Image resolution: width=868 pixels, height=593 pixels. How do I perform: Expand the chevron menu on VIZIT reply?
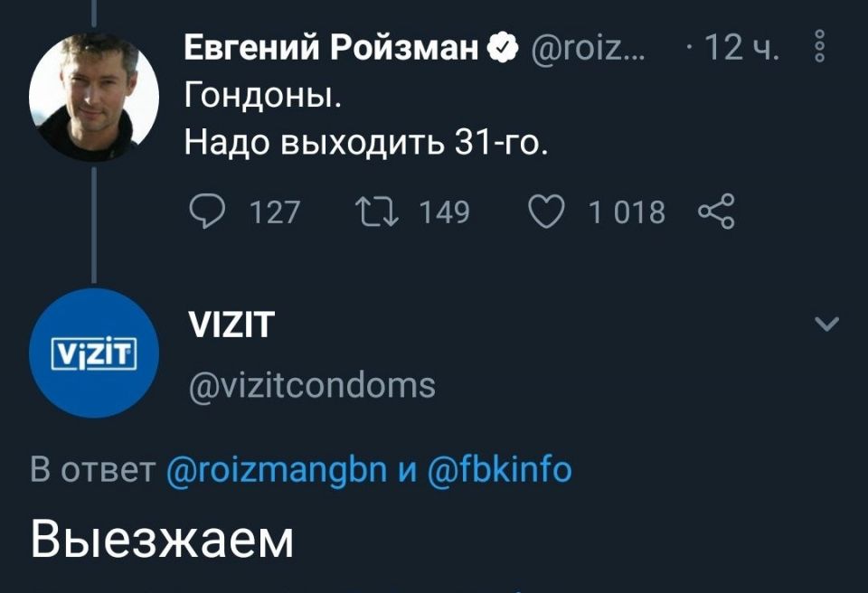(827, 324)
